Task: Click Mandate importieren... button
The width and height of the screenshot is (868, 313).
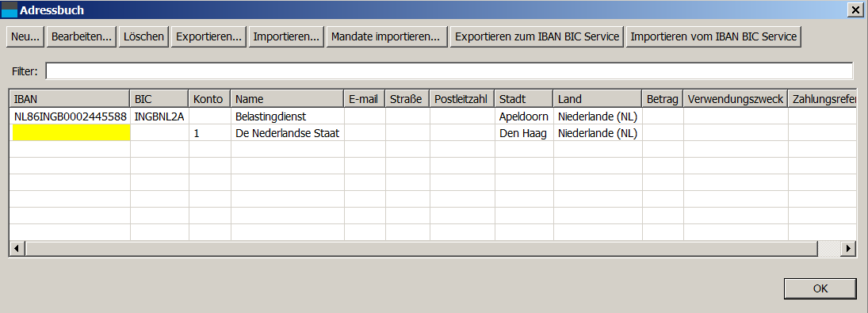Action: [387, 36]
